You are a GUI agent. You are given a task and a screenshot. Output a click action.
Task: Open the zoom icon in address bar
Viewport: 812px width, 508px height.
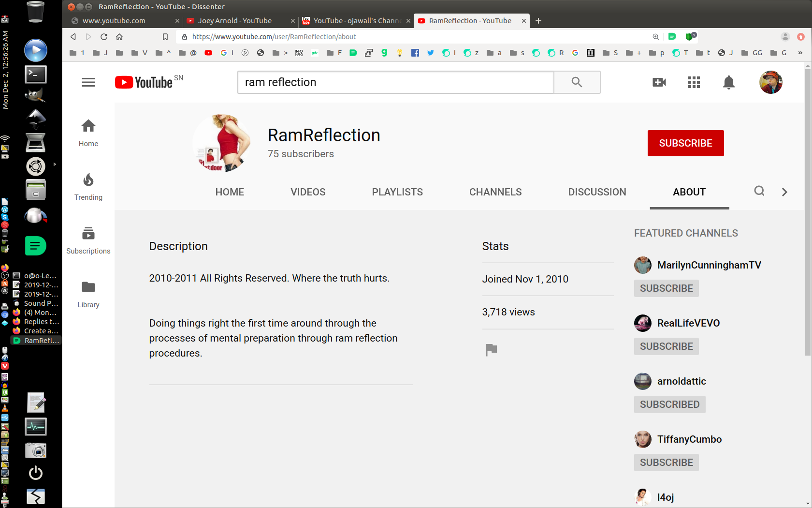click(x=656, y=37)
